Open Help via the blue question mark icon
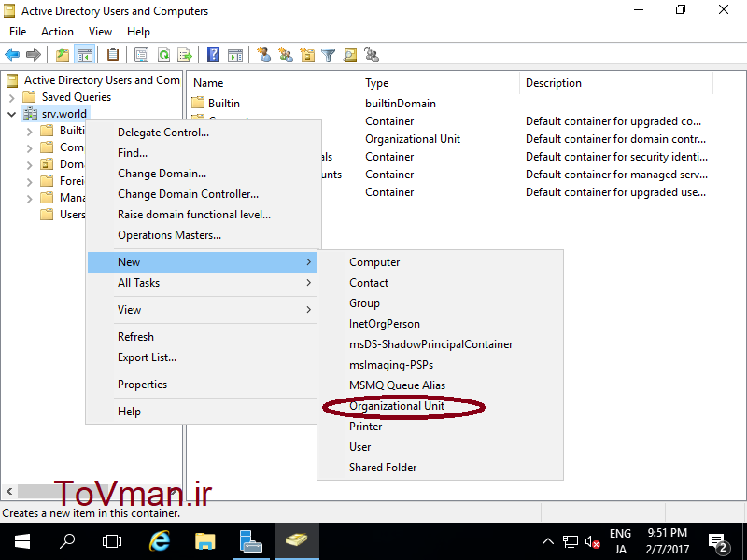The image size is (747, 560). 214,55
